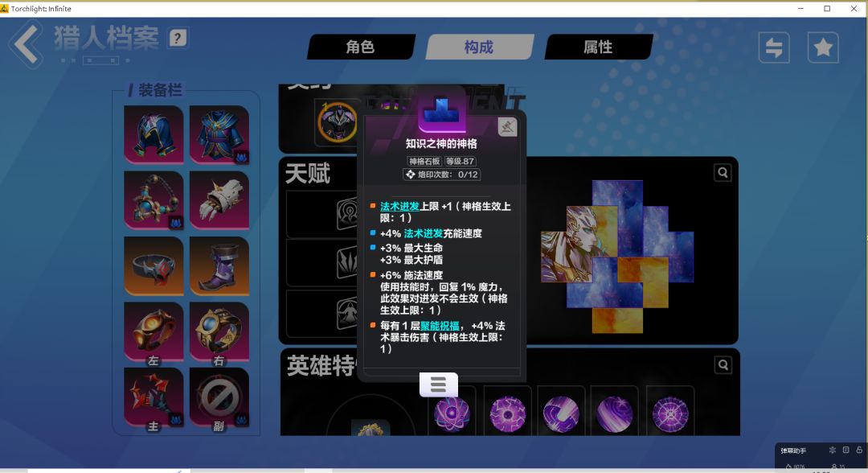Select the empty off-hand slot 副
868x473 pixels.
point(219,397)
